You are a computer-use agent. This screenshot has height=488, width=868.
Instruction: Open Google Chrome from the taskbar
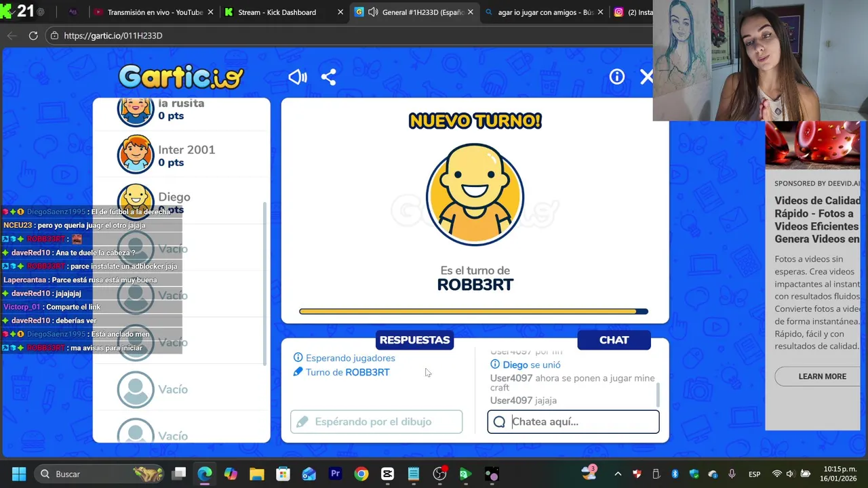tap(361, 474)
